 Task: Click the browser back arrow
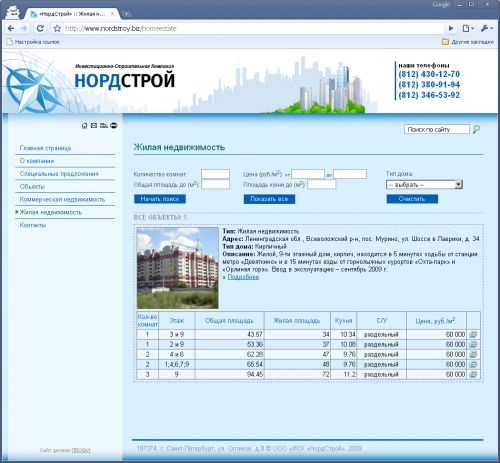(x=11, y=28)
